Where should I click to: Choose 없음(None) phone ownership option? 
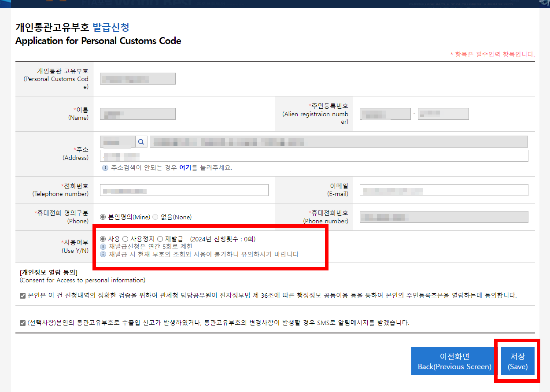(x=155, y=217)
